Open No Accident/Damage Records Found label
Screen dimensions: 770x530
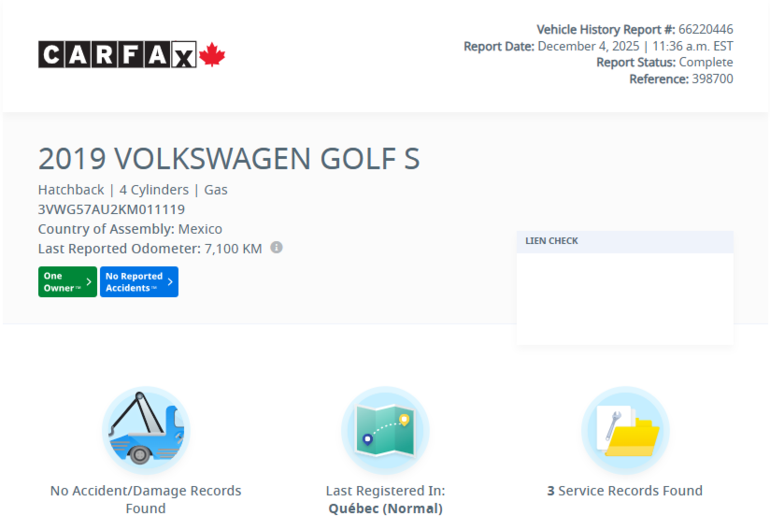(x=146, y=499)
